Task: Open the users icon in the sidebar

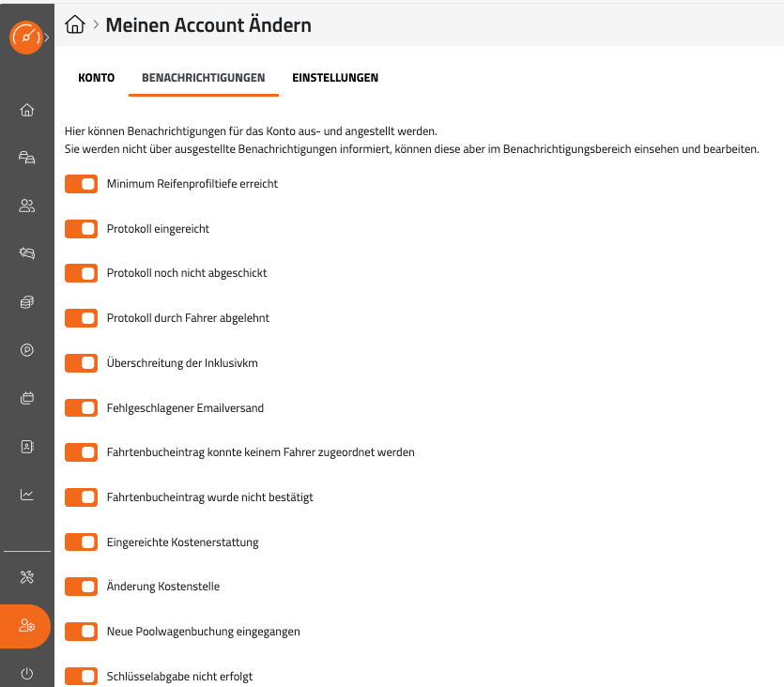Action: pyautogui.click(x=26, y=206)
